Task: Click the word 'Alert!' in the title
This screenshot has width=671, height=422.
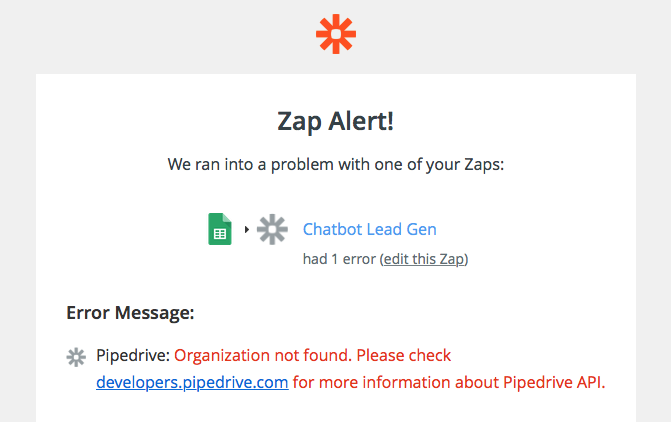Action: pyautogui.click(x=361, y=121)
